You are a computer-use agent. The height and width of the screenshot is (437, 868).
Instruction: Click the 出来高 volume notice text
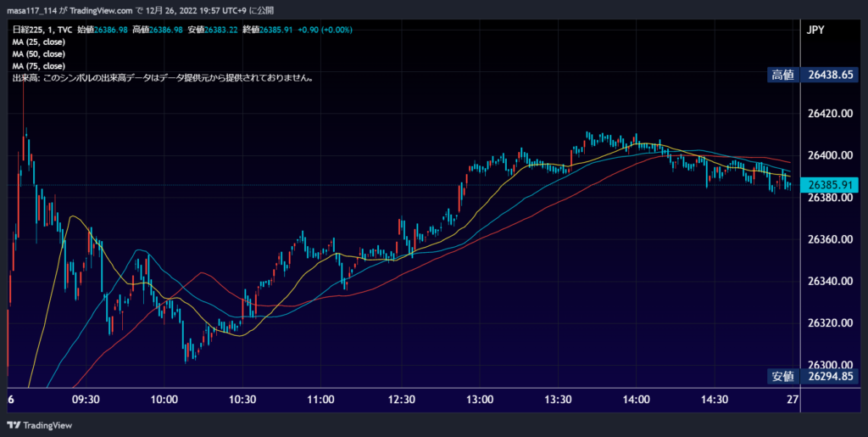pos(164,78)
